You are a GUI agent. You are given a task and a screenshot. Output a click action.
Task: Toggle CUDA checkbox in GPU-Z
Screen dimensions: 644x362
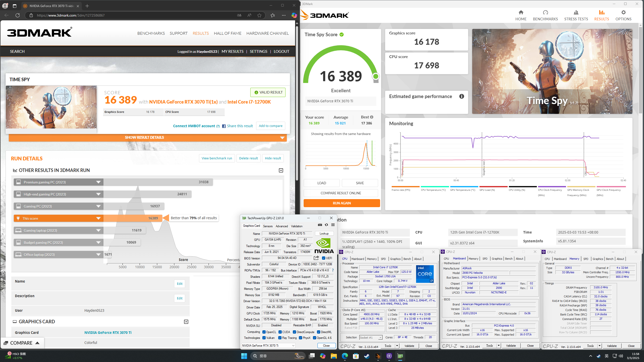point(280,332)
